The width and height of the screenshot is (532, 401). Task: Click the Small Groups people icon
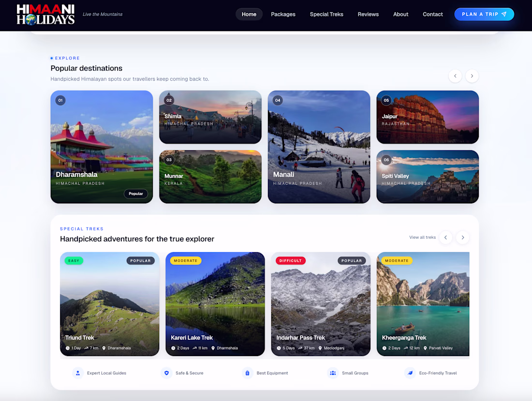click(333, 373)
